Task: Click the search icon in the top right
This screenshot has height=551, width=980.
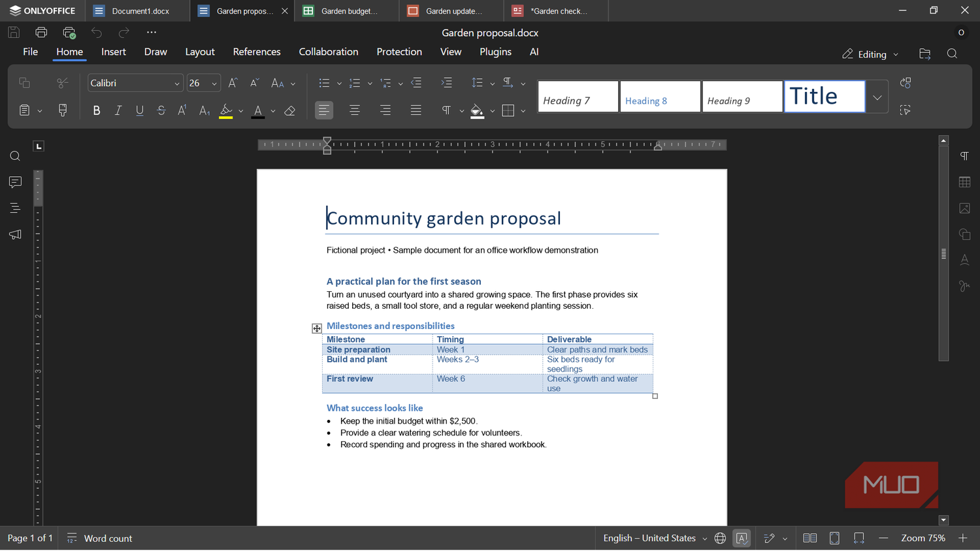Action: coord(953,54)
